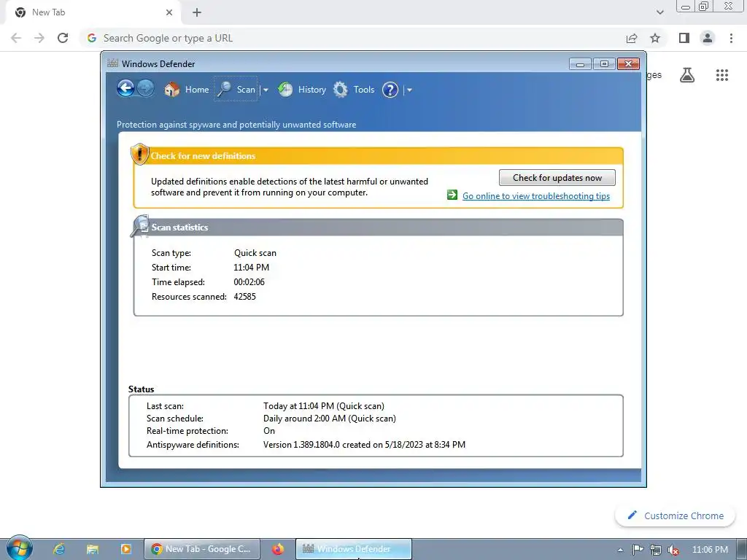
Task: Bookmark this tab with star icon
Action: tap(655, 38)
